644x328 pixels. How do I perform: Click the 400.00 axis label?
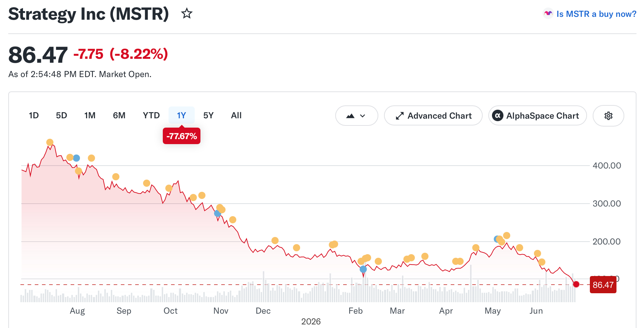(x=607, y=166)
